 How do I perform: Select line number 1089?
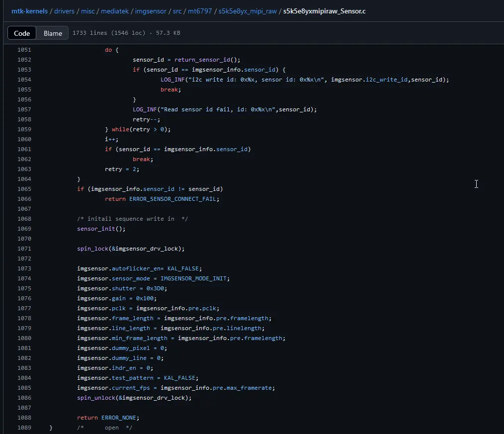point(24,428)
